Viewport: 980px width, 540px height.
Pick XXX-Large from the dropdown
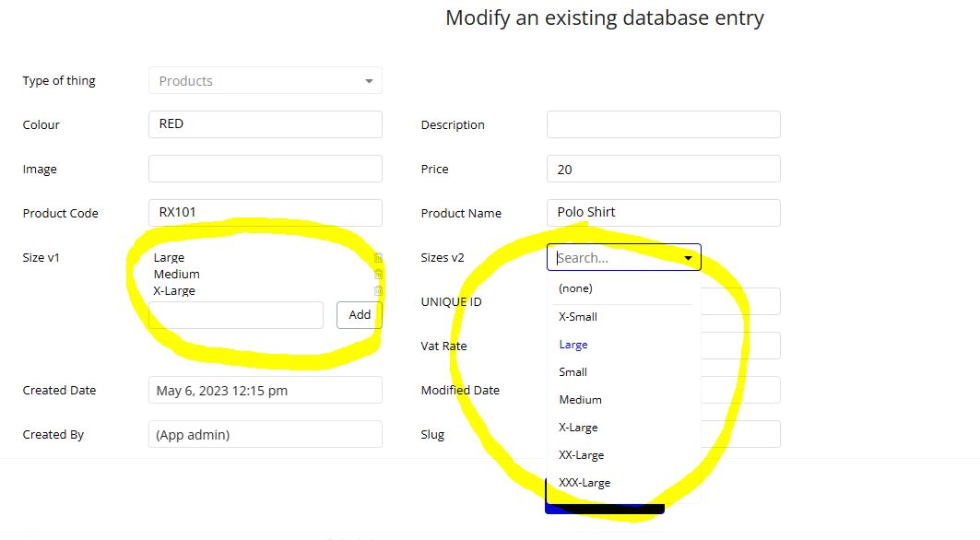584,483
